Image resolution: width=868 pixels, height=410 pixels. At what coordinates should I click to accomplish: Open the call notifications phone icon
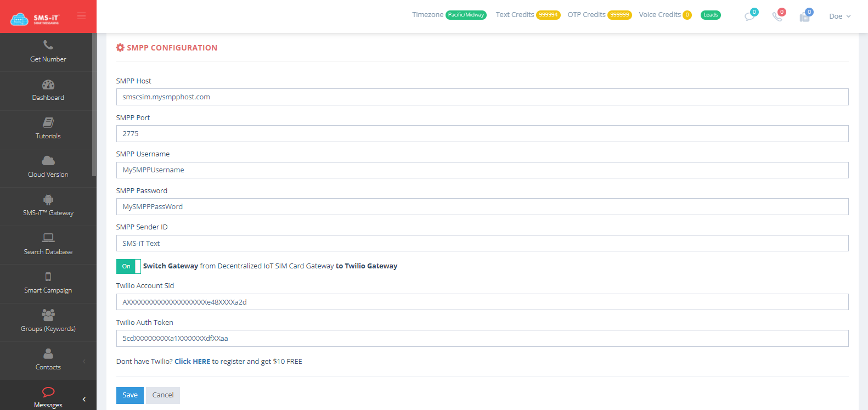777,16
